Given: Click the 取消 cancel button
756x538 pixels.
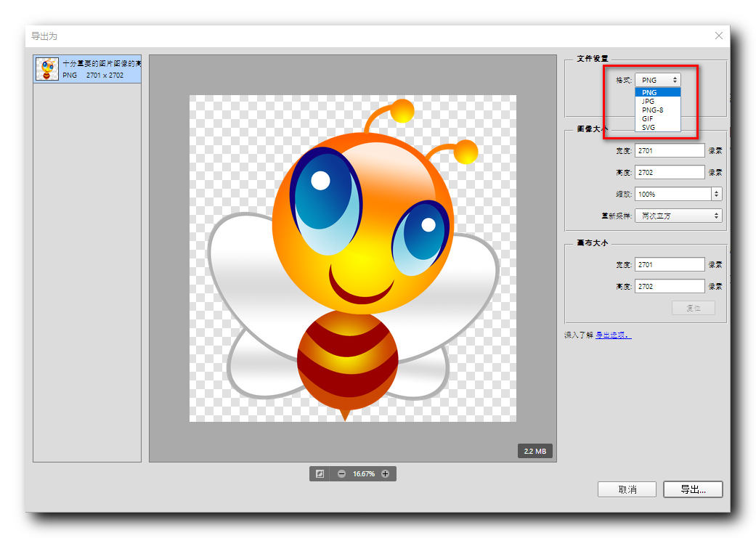Looking at the screenshot, I should [x=627, y=489].
